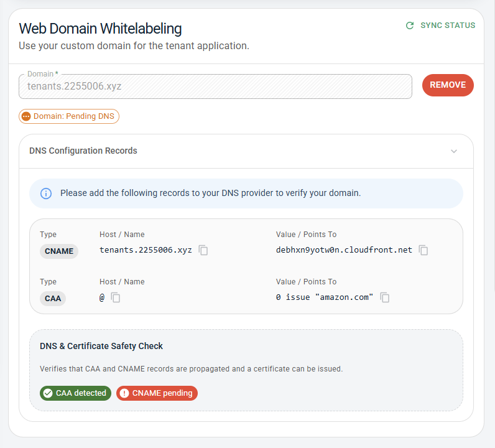This screenshot has height=448, width=495.
Task: Click the 0 issue "amazon.com" value text
Action: [324, 297]
